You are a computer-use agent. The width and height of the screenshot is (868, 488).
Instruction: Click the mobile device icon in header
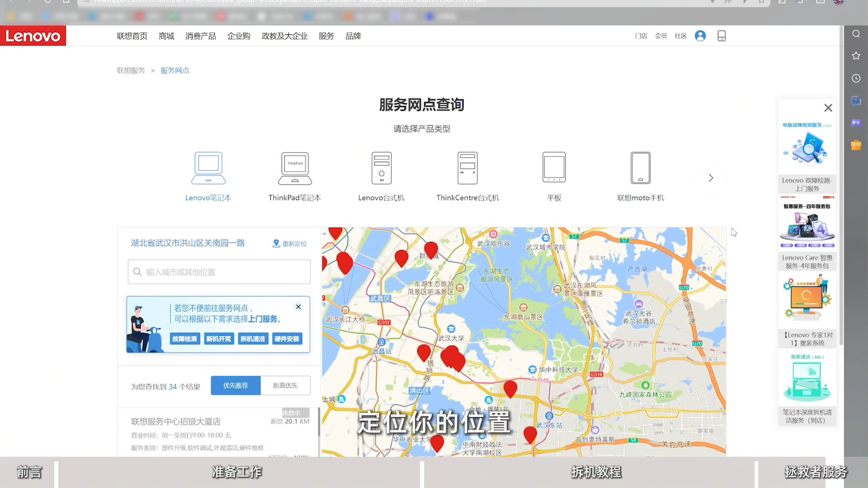pyautogui.click(x=722, y=36)
